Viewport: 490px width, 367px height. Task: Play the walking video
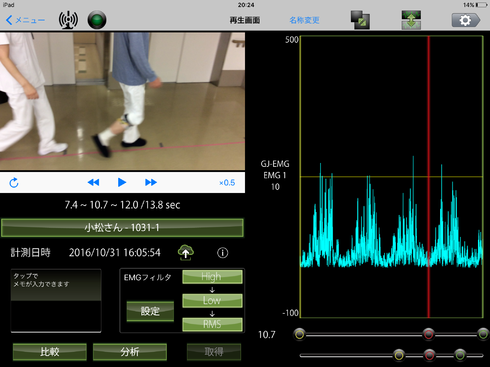tap(122, 182)
